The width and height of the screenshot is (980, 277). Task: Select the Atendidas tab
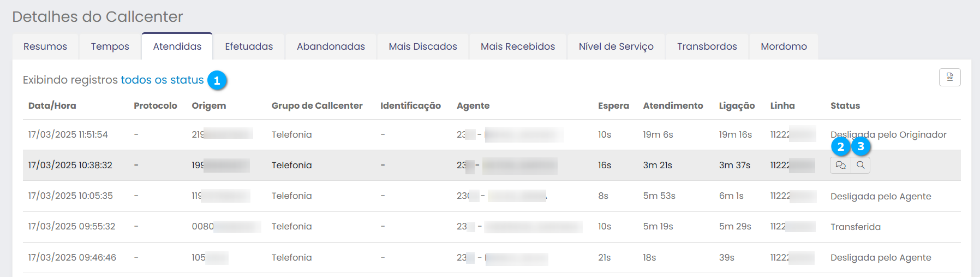(x=177, y=46)
